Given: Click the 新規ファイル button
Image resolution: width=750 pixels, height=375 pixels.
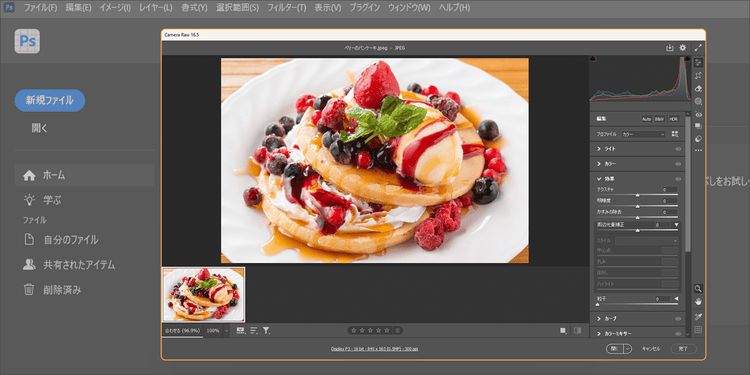Looking at the screenshot, I should click(50, 100).
